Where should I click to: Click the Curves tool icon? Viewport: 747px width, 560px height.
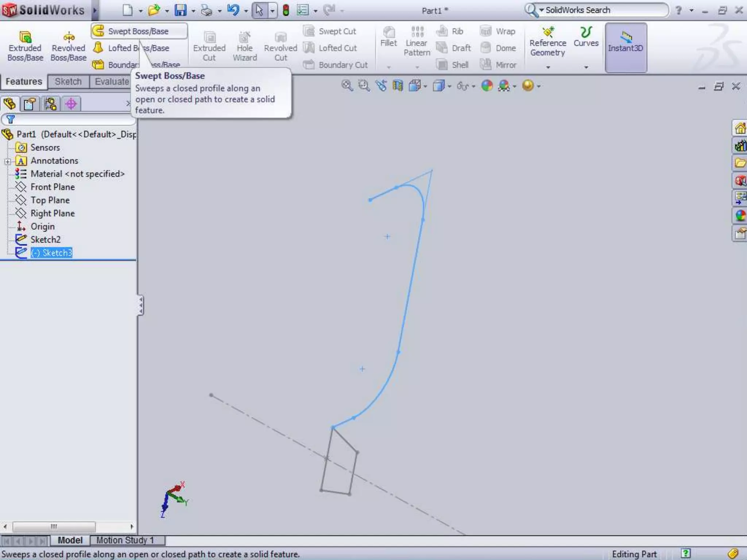tap(586, 33)
